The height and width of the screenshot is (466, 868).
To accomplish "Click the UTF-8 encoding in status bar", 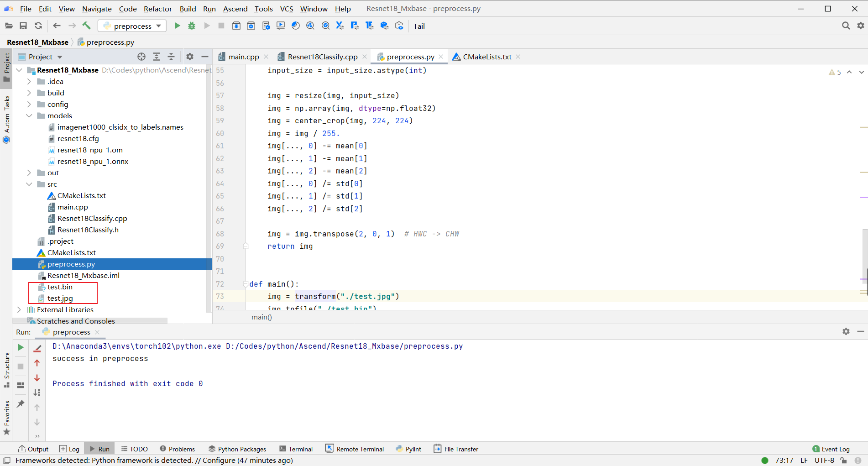I will [824, 460].
